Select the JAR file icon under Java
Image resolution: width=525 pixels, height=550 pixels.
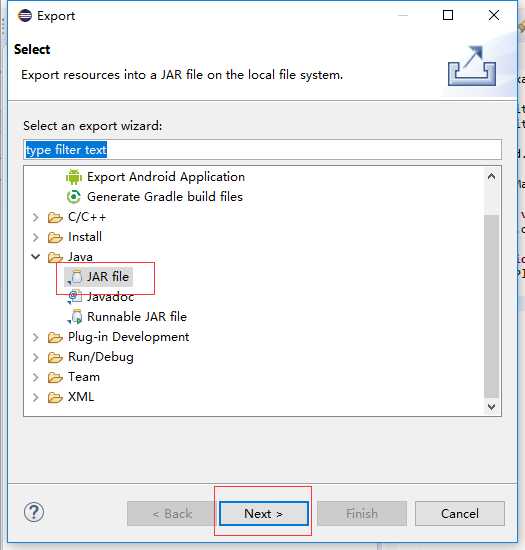pyautogui.click(x=75, y=277)
